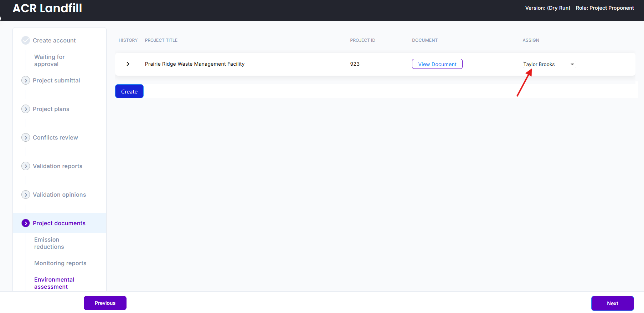
Task: Click the Create account checkmark icon
Action: (26, 40)
